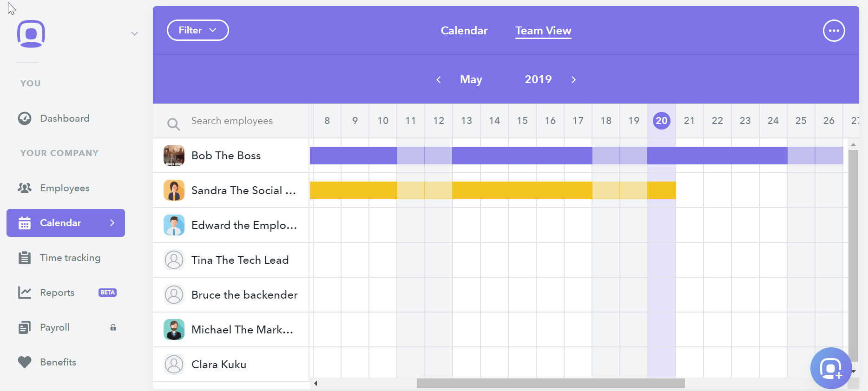Viewport: 868px width, 391px height.
Task: Expand the Calendar sidebar item arrow
Action: (x=112, y=223)
